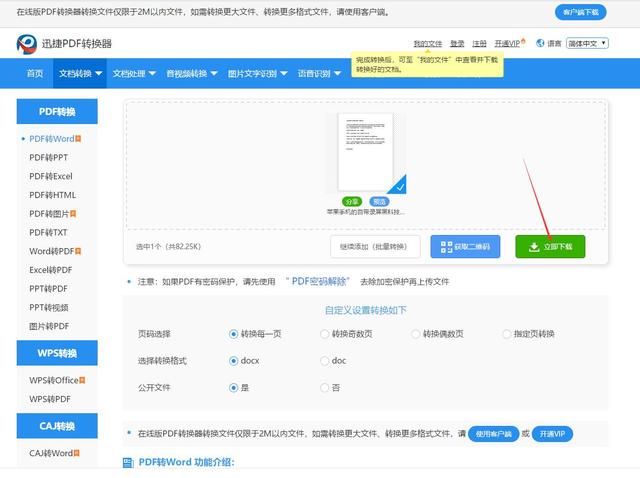This screenshot has height=478, width=640.
Task: Click the 获取二维码 button
Action: pos(465,247)
